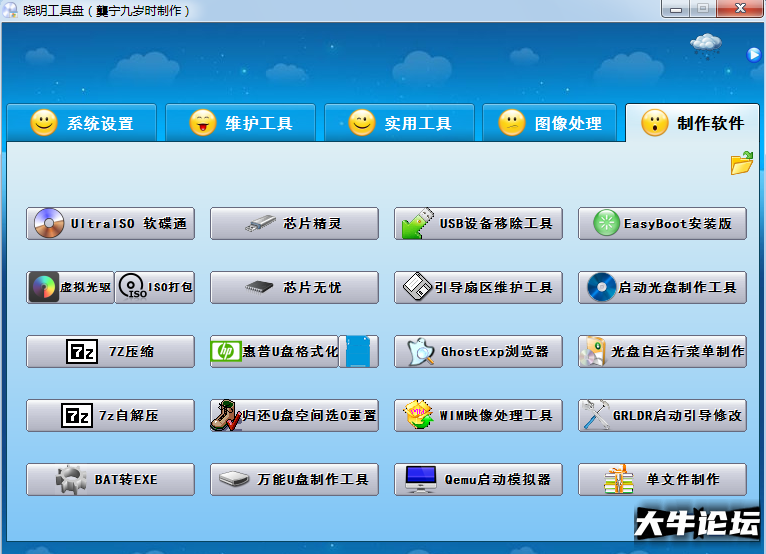The image size is (766, 554).
Task: Launch 芯片无忧
Action: tap(294, 287)
